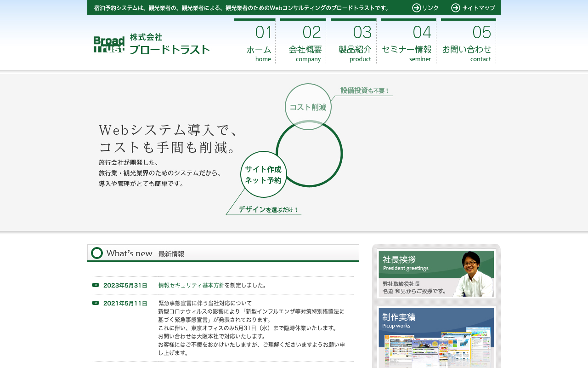This screenshot has height=368, width=588.
Task: Click the 設備投資も不要！ caption
Action: point(365,91)
